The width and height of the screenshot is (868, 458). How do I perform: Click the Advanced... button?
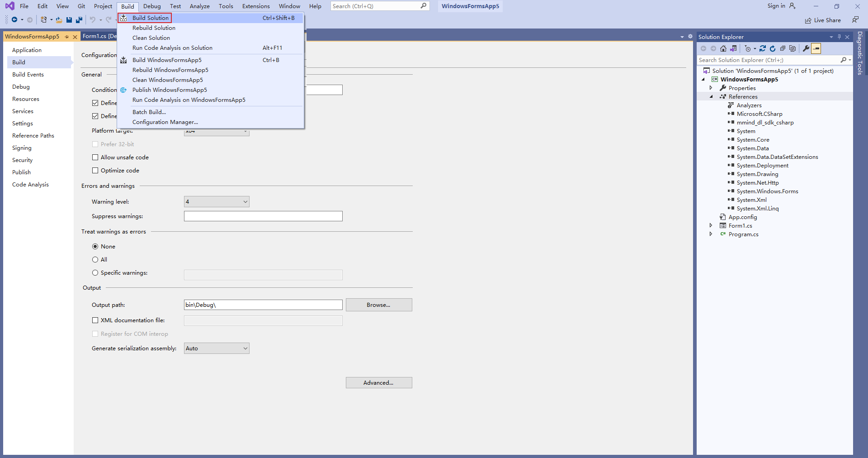[x=379, y=383]
